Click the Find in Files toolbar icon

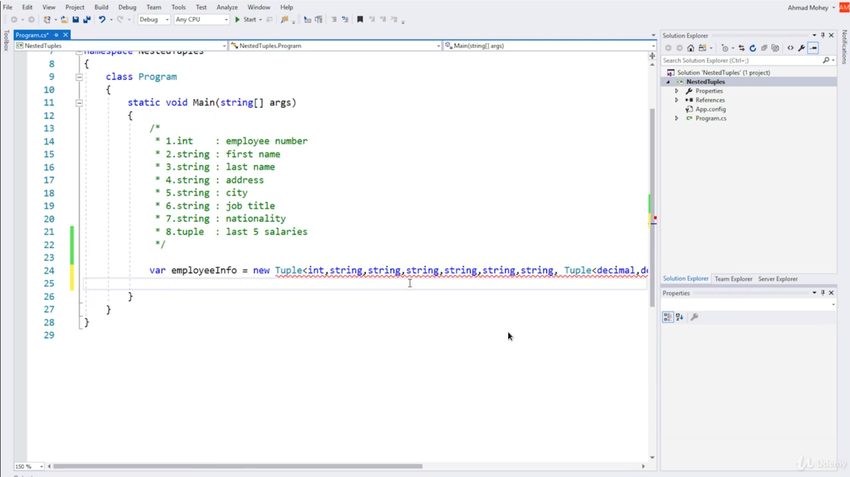click(284, 20)
